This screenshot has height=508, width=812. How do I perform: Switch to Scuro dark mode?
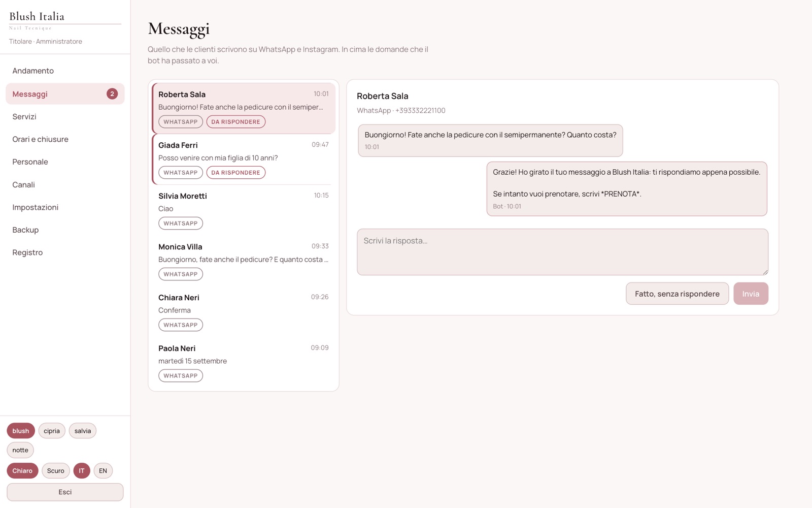click(56, 471)
